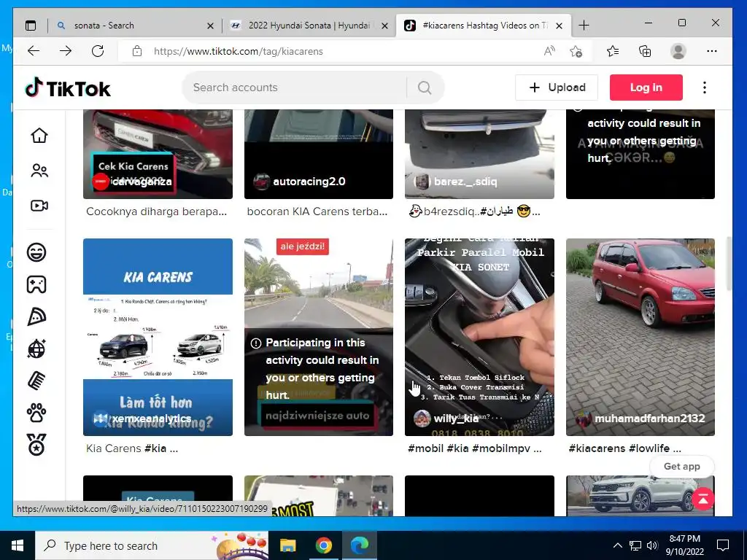Close the 'sonata - Search' tab
The height and width of the screenshot is (560, 747).
(210, 26)
